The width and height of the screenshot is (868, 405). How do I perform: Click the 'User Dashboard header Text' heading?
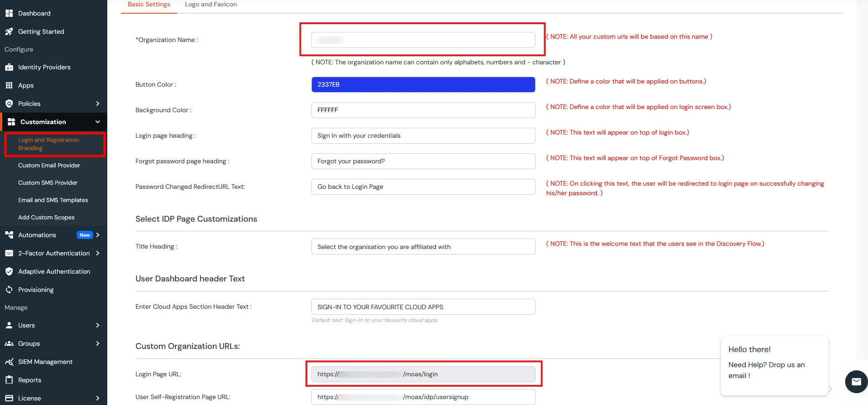click(190, 279)
